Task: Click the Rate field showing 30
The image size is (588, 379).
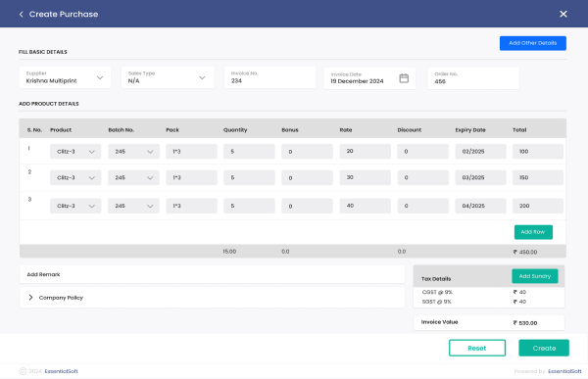Action: click(366, 177)
